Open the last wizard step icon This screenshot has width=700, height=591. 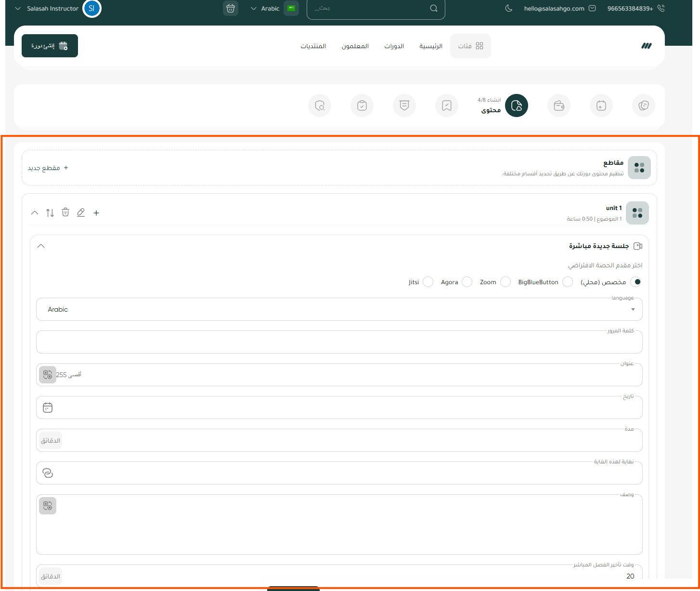click(x=320, y=105)
